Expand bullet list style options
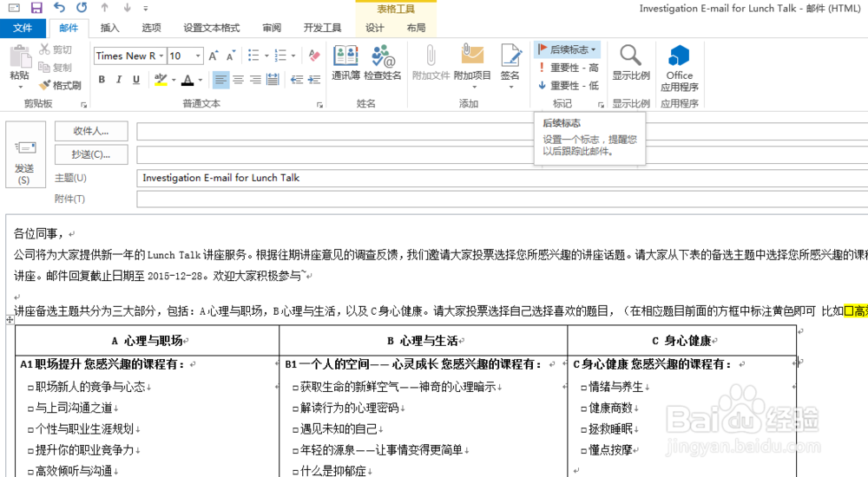This screenshot has height=477, width=868. (266, 56)
